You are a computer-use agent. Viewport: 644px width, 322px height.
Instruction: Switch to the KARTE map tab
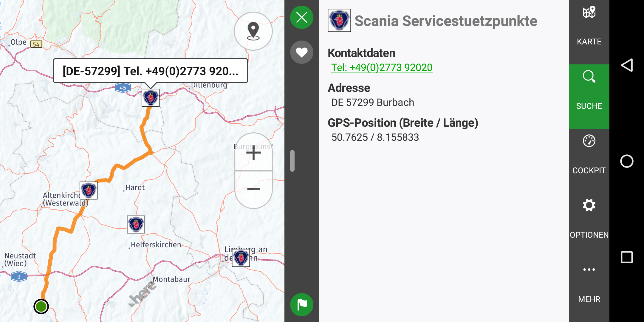point(589,27)
